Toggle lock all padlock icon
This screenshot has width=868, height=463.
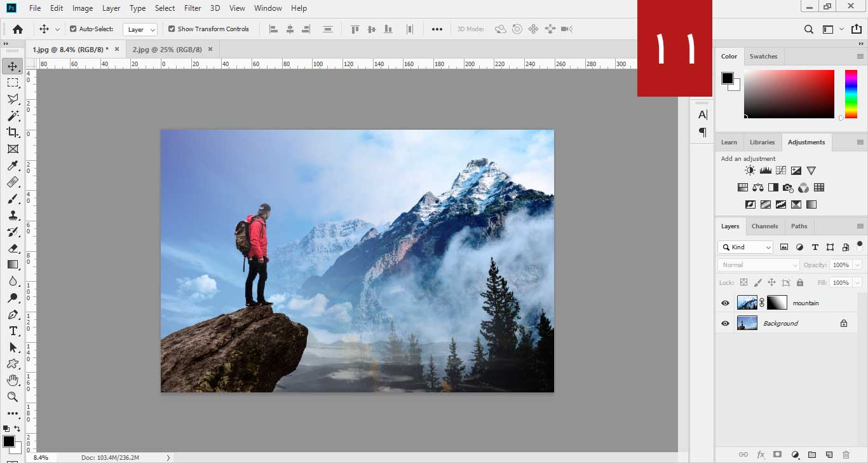[x=799, y=282]
